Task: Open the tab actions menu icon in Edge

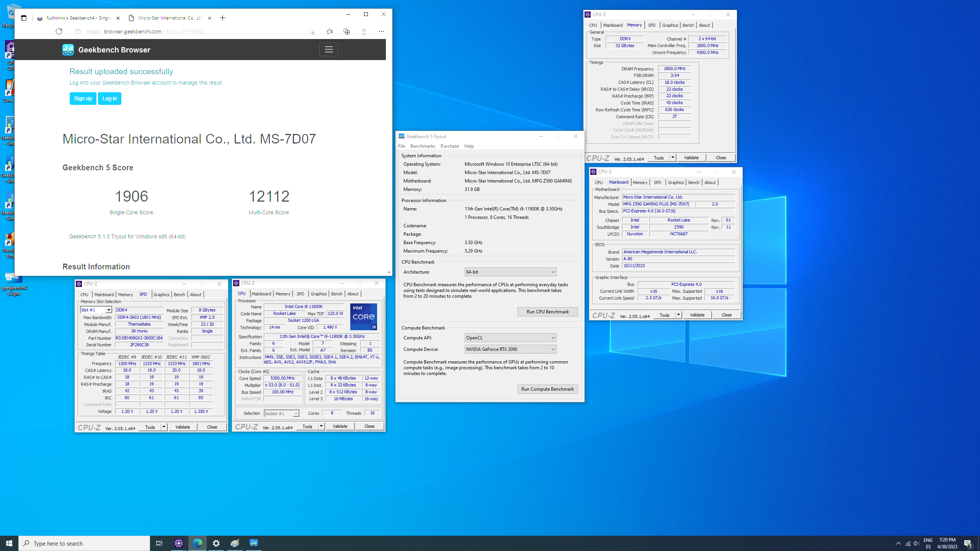Action: [24, 18]
